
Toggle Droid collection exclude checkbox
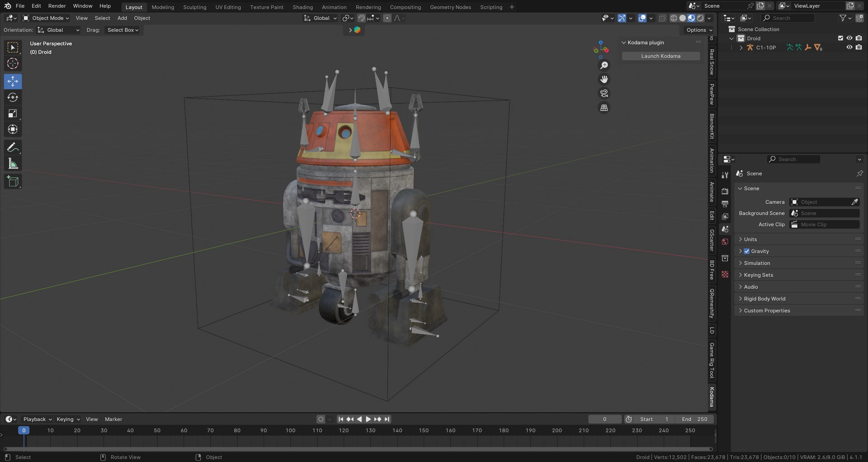[840, 38]
